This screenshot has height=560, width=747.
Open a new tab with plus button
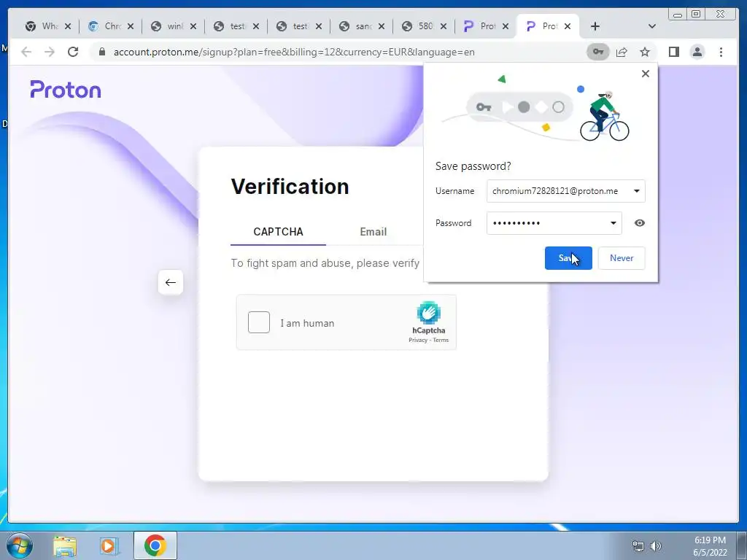(595, 26)
